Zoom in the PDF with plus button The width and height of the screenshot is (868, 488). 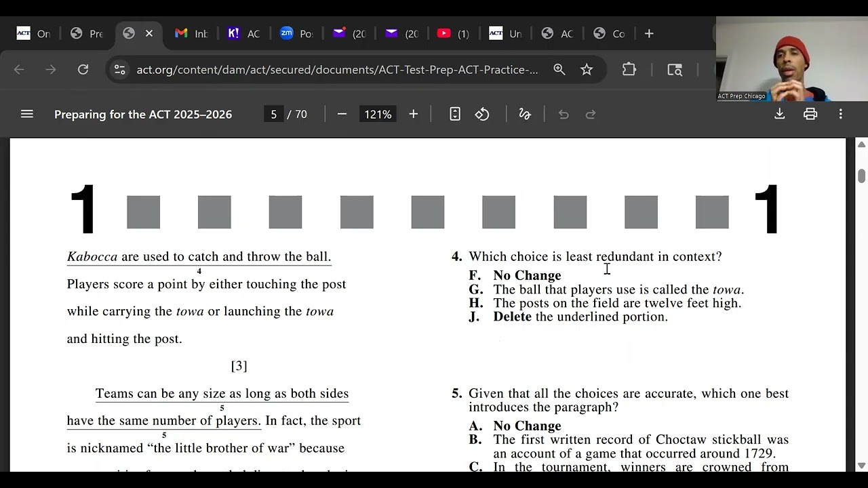413,114
